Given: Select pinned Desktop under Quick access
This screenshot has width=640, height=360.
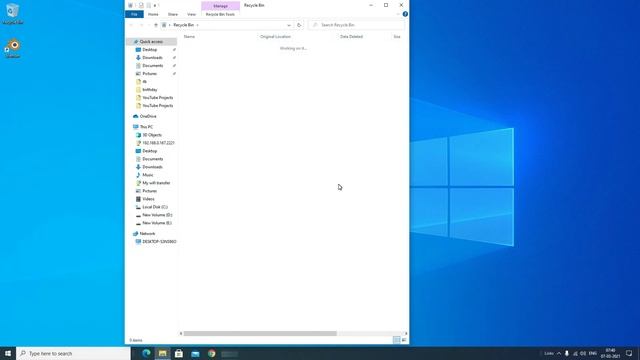Looking at the screenshot, I should pyautogui.click(x=149, y=50).
